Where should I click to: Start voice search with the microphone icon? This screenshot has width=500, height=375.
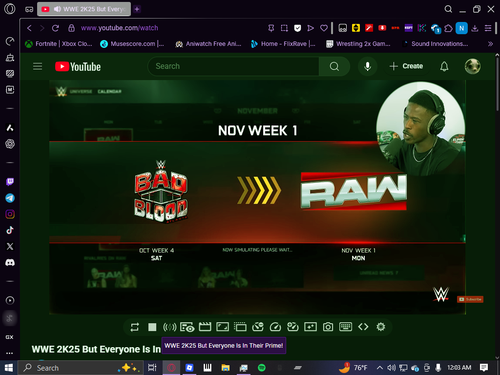click(x=367, y=66)
